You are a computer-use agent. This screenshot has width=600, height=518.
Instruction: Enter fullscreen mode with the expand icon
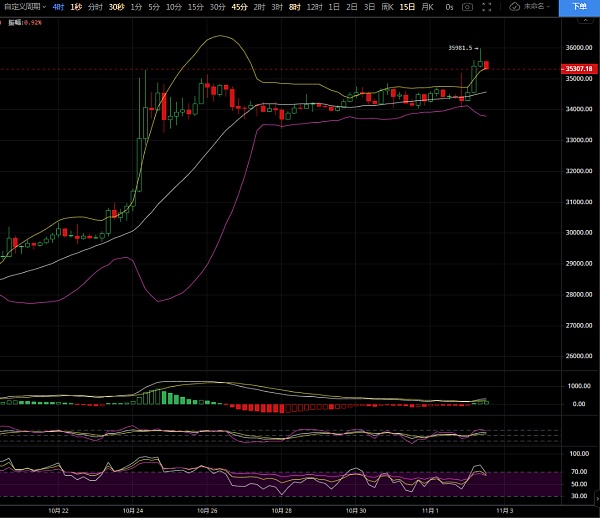pyautogui.click(x=490, y=7)
